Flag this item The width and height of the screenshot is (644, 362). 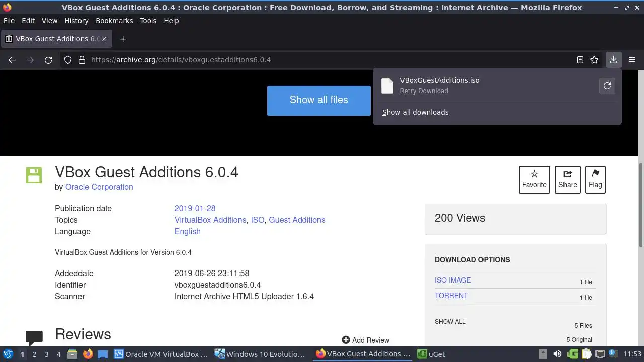click(595, 179)
